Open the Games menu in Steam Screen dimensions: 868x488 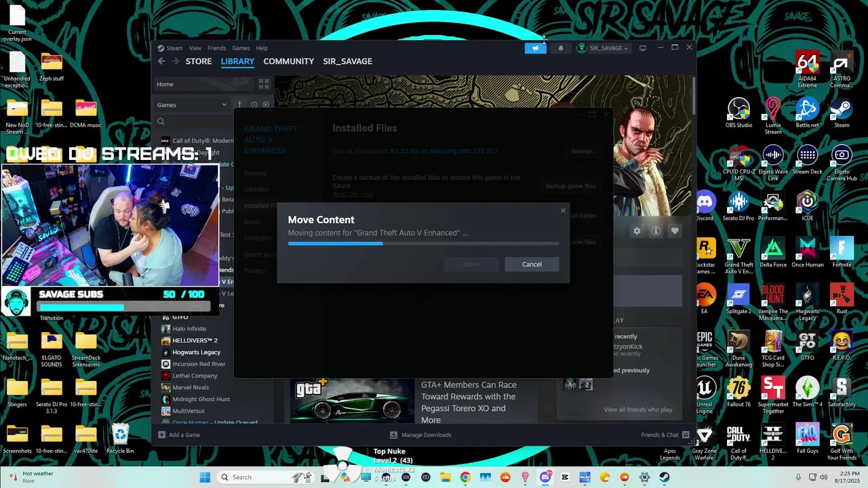[241, 48]
